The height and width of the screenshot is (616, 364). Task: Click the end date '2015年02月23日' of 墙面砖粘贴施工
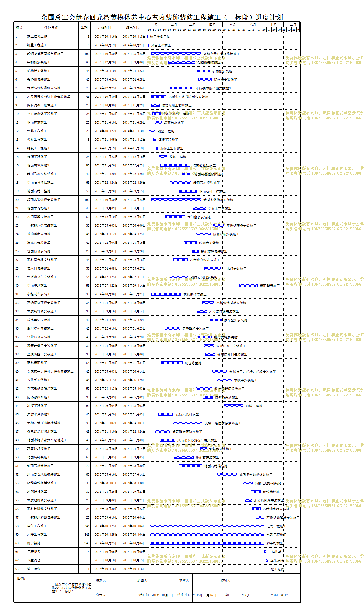tap(134, 165)
